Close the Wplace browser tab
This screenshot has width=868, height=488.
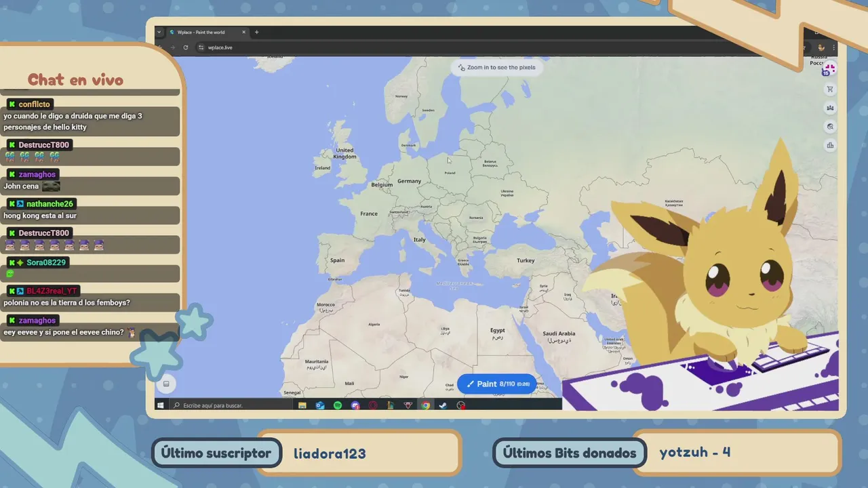[244, 32]
